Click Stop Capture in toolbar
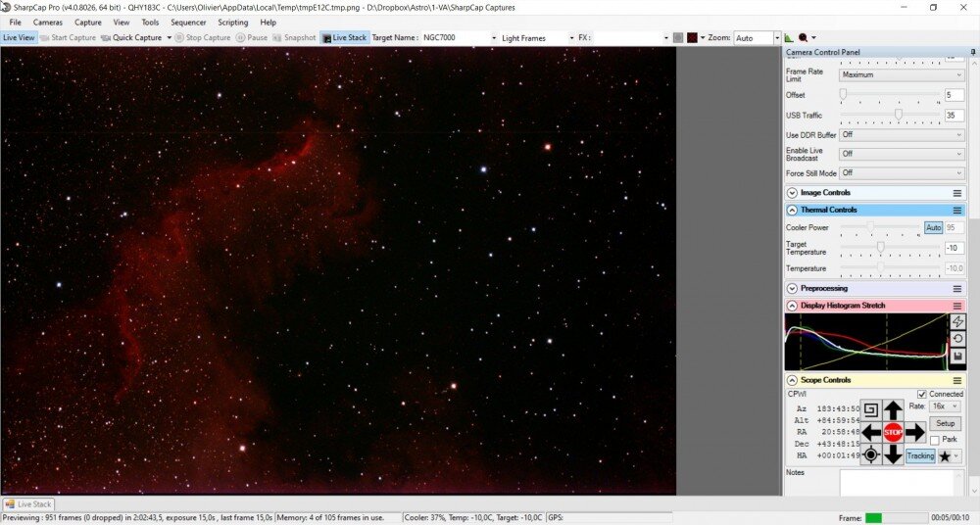 [x=203, y=37]
